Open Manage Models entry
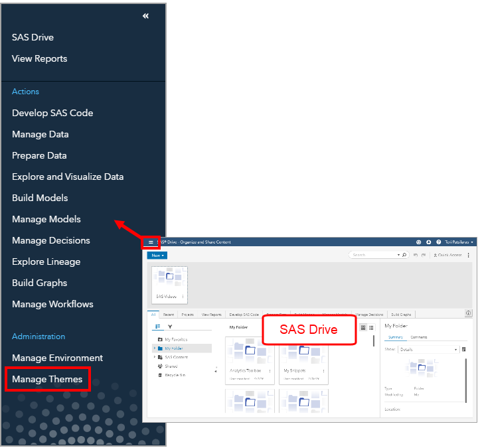Screen dimensions: 478x448 [x=46, y=219]
